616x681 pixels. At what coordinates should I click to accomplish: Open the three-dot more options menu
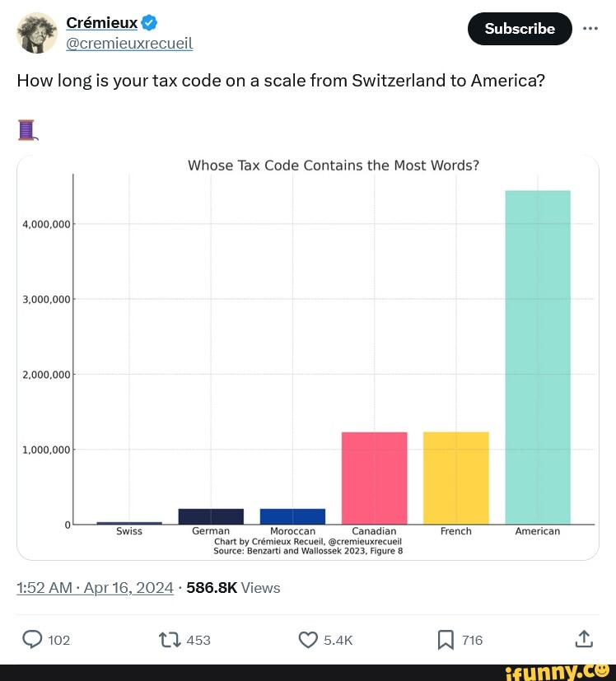click(x=590, y=28)
